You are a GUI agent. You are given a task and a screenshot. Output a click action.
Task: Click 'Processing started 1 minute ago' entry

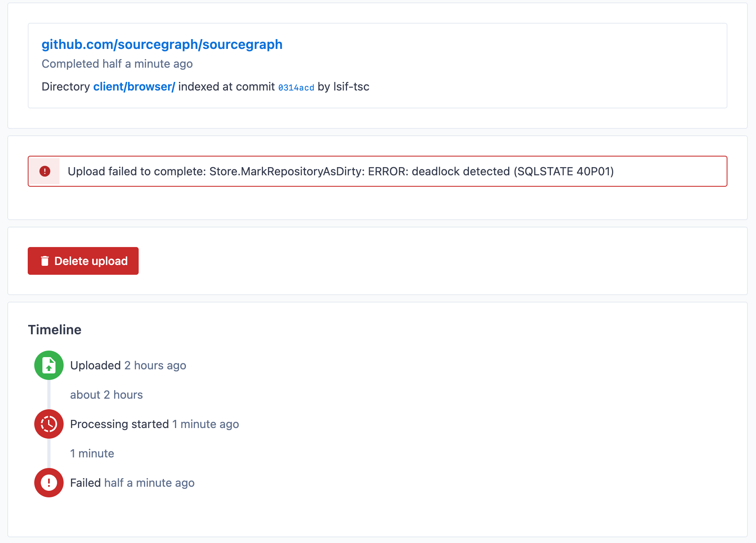[155, 424]
